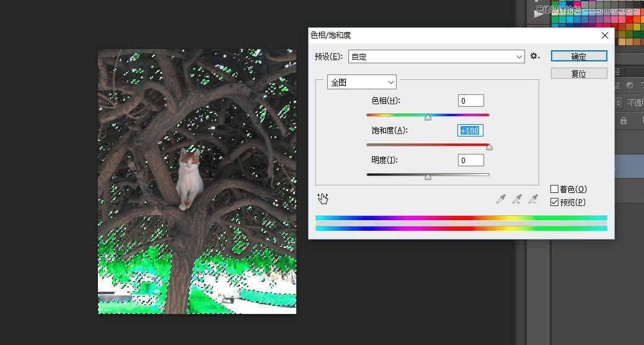Screen dimensions: 644x345
Task: Click the 饱和度(A): label
Action: [x=390, y=130]
